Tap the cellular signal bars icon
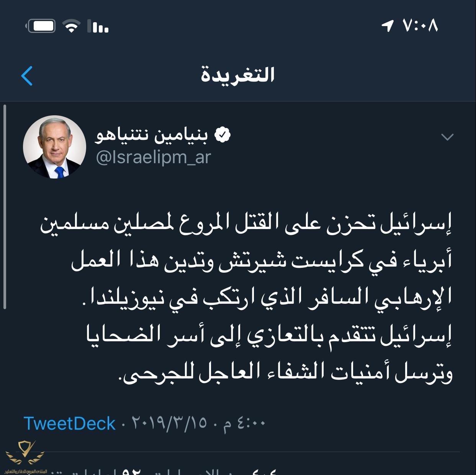Screen dimensions: 476x475 point(98,26)
